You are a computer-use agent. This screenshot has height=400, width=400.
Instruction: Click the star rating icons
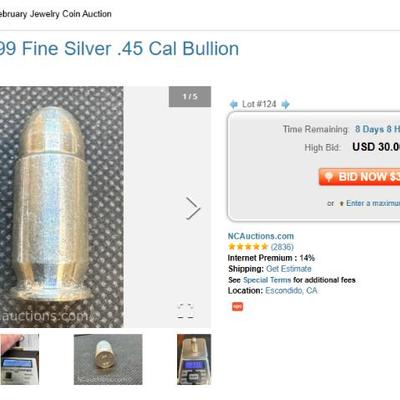coord(248,247)
